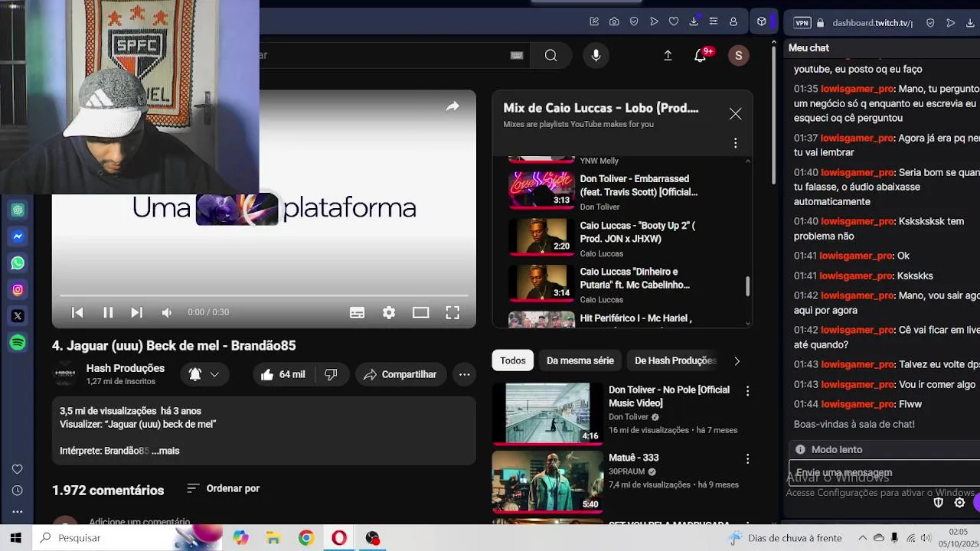The height and width of the screenshot is (551, 980).
Task: Click the YouTube search magnifier button
Action: pyautogui.click(x=550, y=55)
